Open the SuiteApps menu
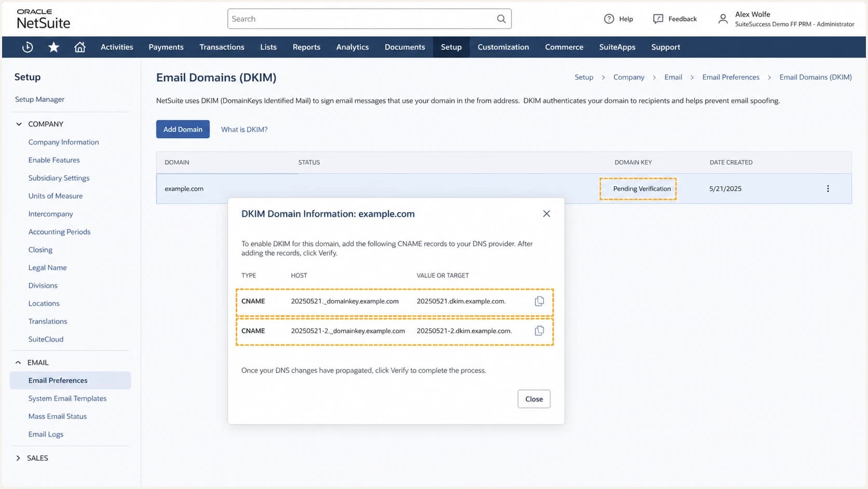 point(617,47)
